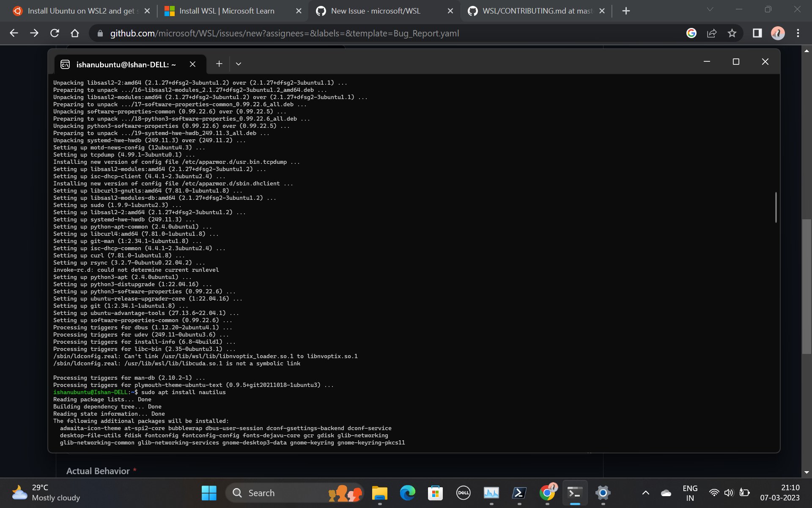The image size is (812, 508).
Task: Open the Chrome profile avatar
Action: (x=778, y=33)
